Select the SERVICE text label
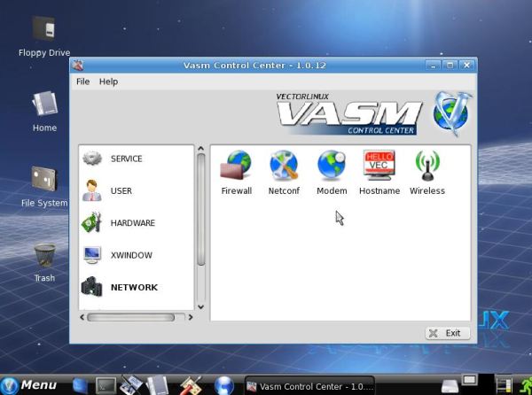 click(126, 159)
